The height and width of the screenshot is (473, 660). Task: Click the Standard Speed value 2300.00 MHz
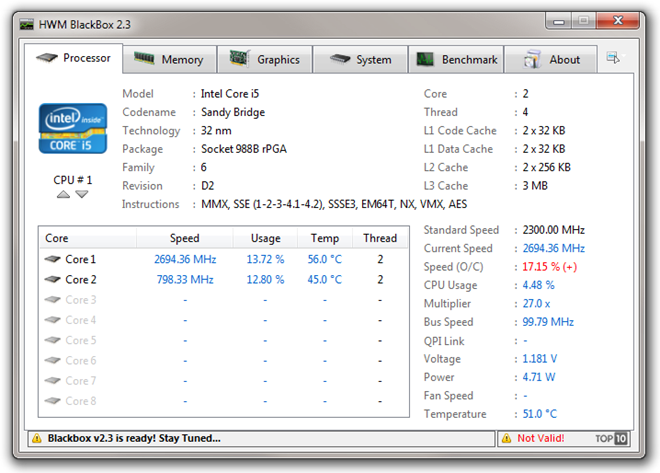point(554,230)
